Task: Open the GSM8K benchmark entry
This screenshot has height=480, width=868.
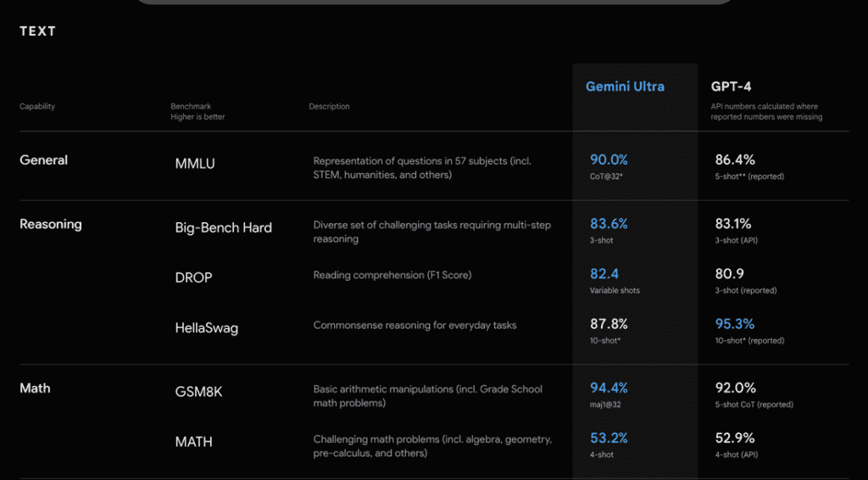Action: [x=199, y=393]
